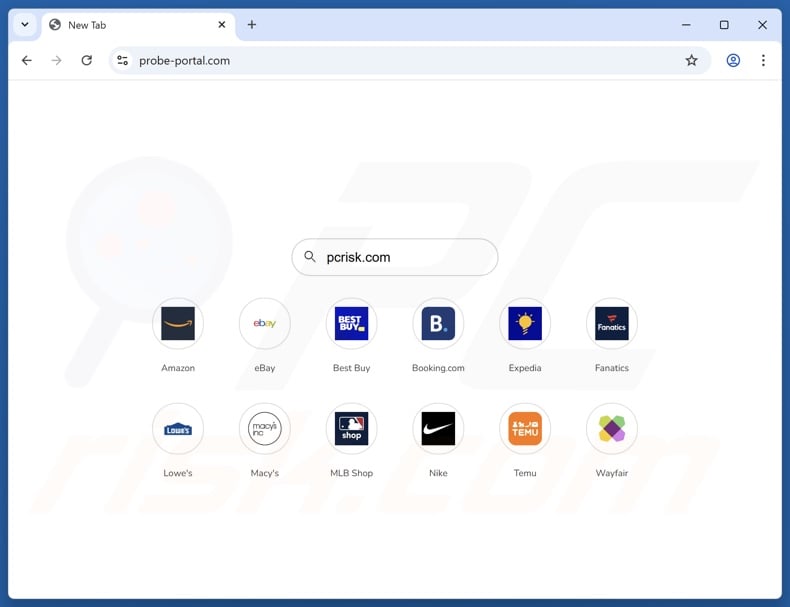View site information for probe-portal.com
The image size is (790, 607).
122,60
